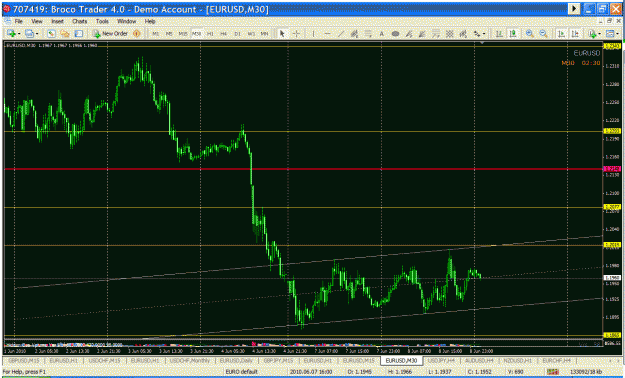Open the Tools menu
The width and height of the screenshot is (625, 378).
(x=102, y=21)
